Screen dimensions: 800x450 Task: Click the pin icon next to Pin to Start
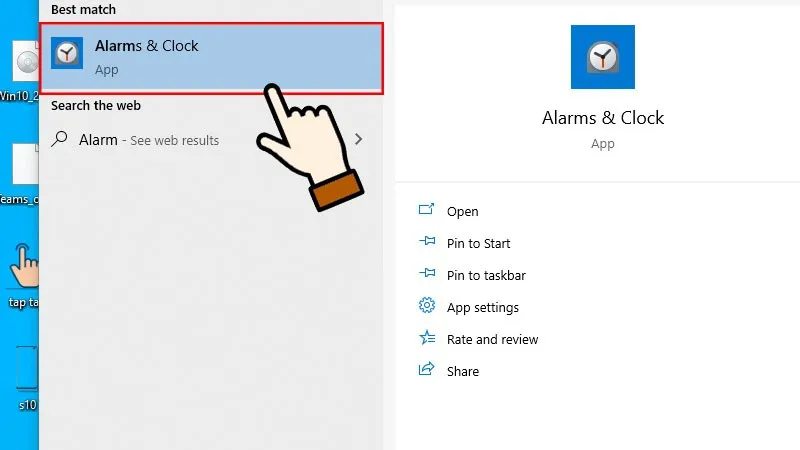tap(427, 241)
